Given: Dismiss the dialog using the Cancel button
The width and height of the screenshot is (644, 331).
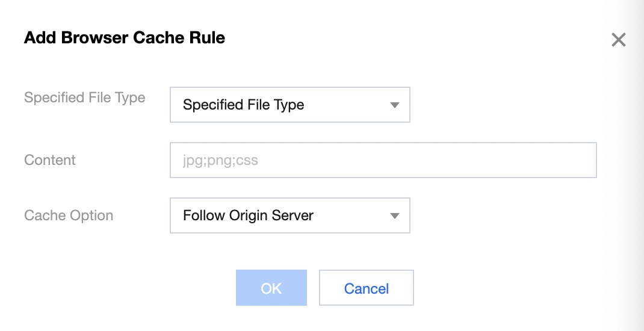Looking at the screenshot, I should (x=366, y=288).
